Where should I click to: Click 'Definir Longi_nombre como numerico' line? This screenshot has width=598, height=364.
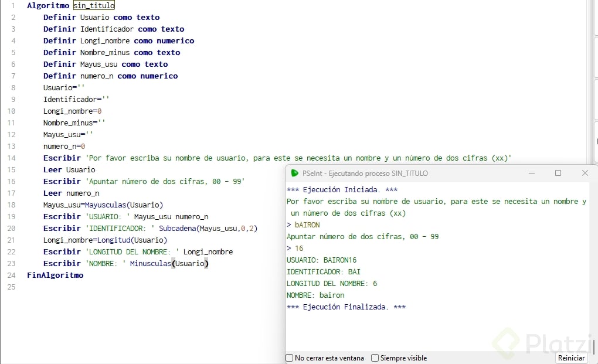[118, 41]
